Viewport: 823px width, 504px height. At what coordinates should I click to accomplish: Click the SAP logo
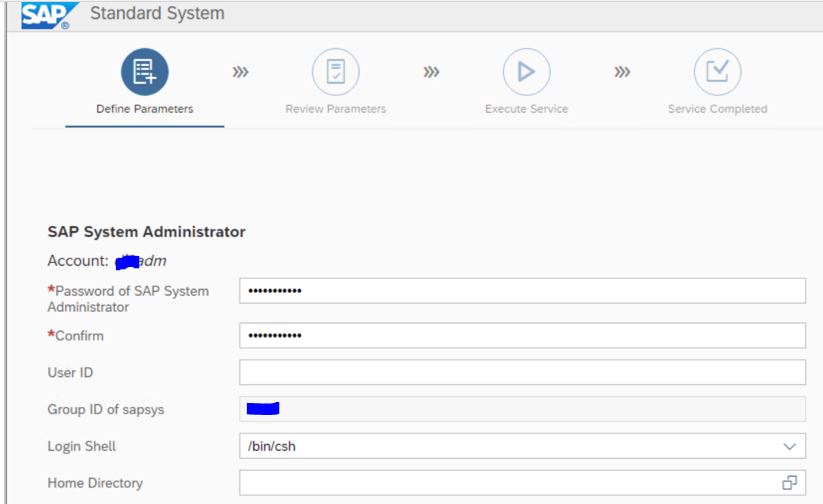pyautogui.click(x=49, y=15)
